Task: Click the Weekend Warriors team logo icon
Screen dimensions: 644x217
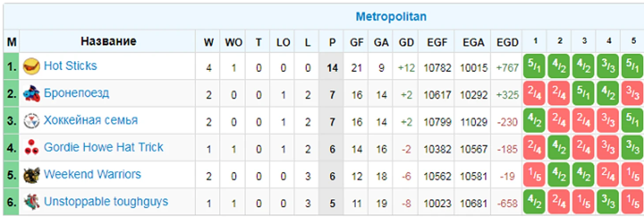Action: [x=31, y=175]
